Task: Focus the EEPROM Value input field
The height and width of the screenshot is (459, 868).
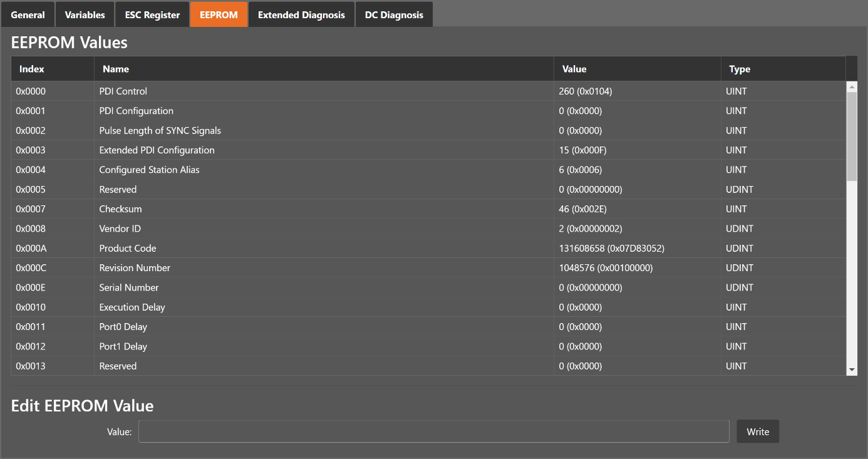Action: [433, 431]
